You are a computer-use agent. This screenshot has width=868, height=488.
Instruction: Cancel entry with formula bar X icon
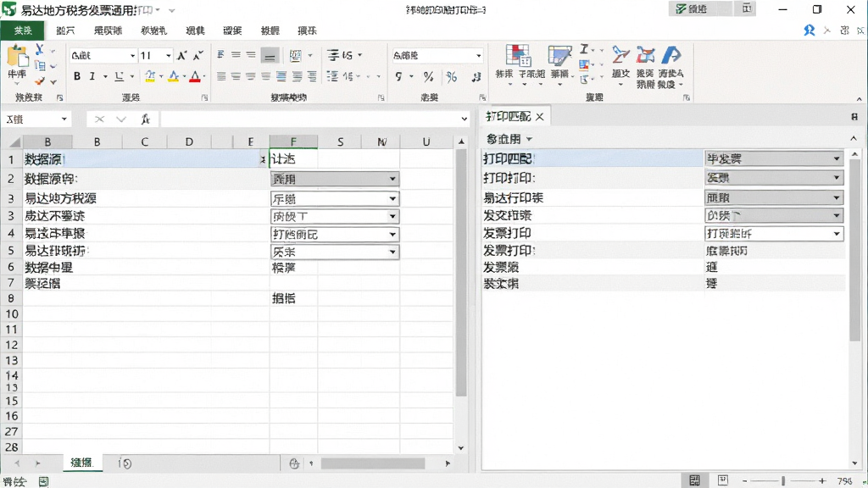(x=100, y=119)
